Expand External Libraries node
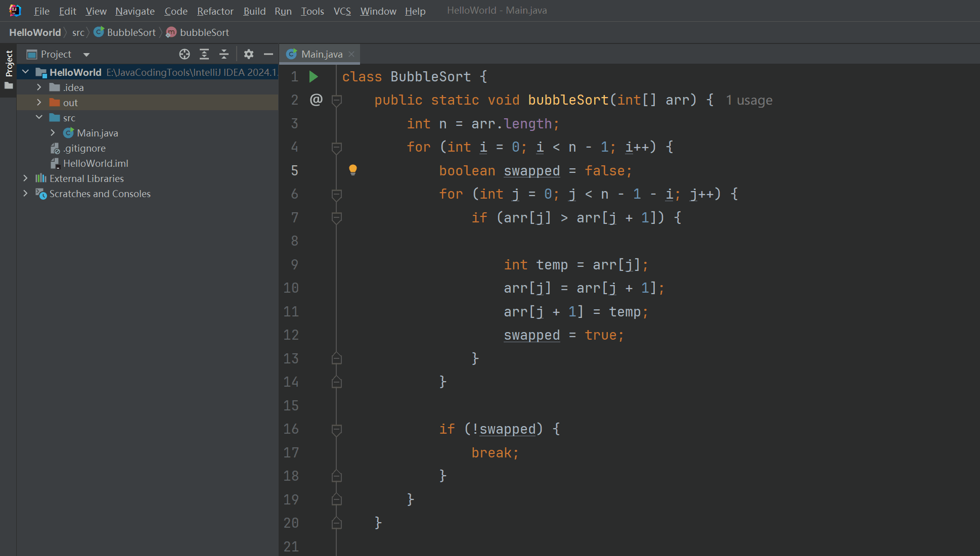 [25, 178]
